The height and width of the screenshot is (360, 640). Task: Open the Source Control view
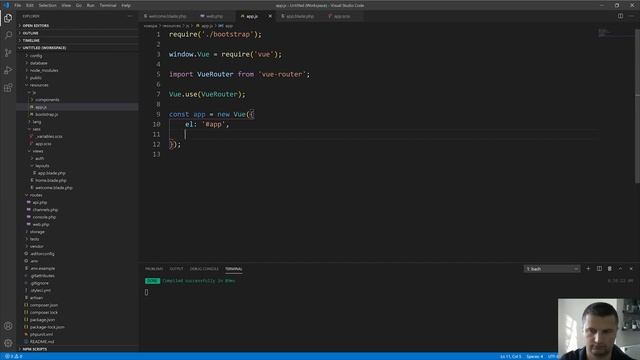pyautogui.click(x=8, y=53)
